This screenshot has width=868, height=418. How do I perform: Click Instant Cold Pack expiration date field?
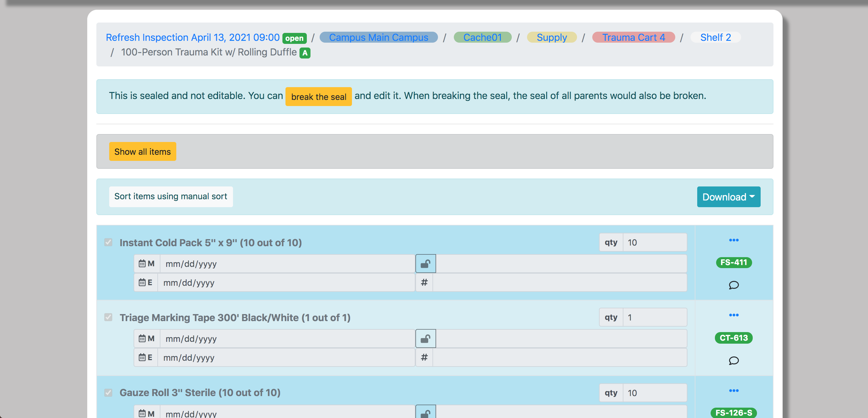(x=286, y=282)
